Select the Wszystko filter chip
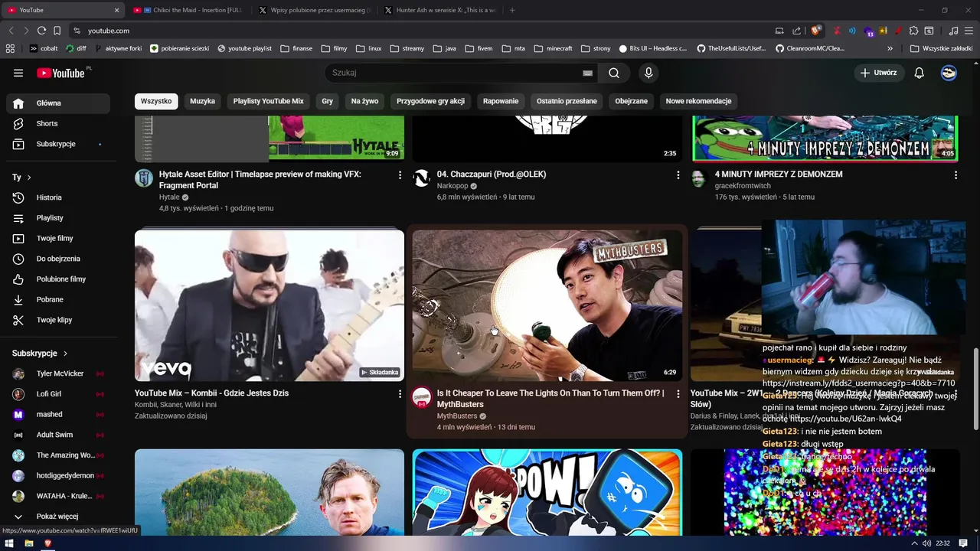The image size is (980, 551). pyautogui.click(x=156, y=101)
